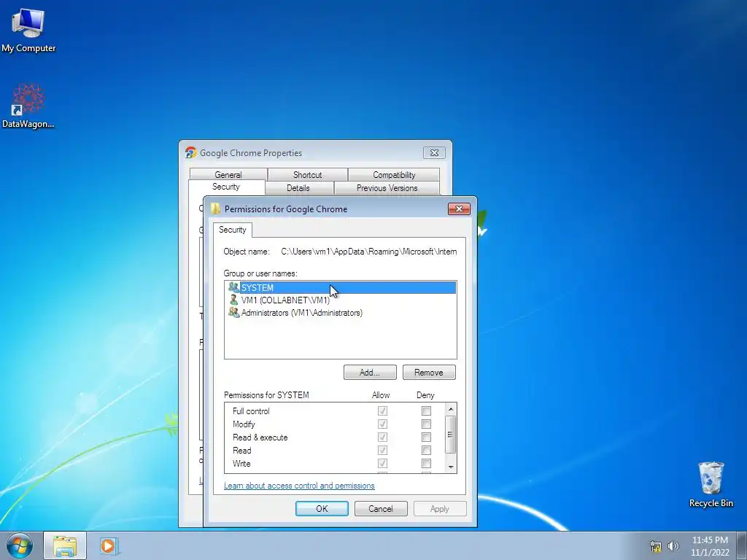The image size is (747, 560).
Task: Click the permissions list scrollbar thumb
Action: [451, 435]
